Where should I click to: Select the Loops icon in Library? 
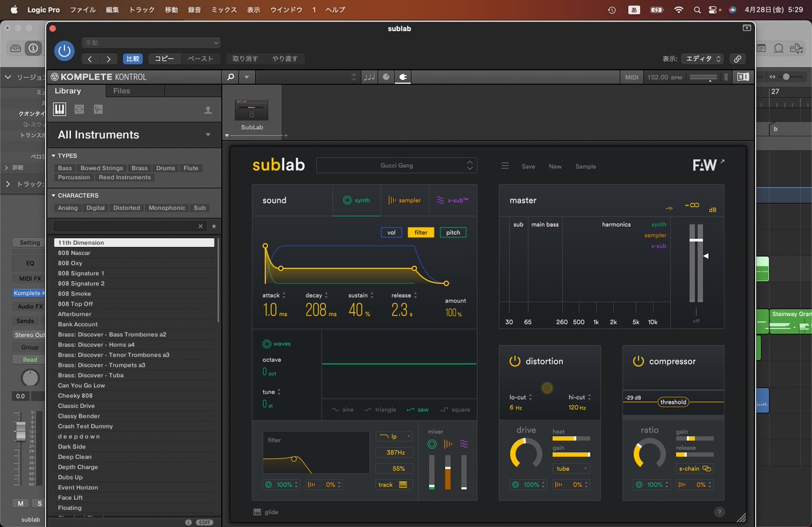[x=79, y=109]
